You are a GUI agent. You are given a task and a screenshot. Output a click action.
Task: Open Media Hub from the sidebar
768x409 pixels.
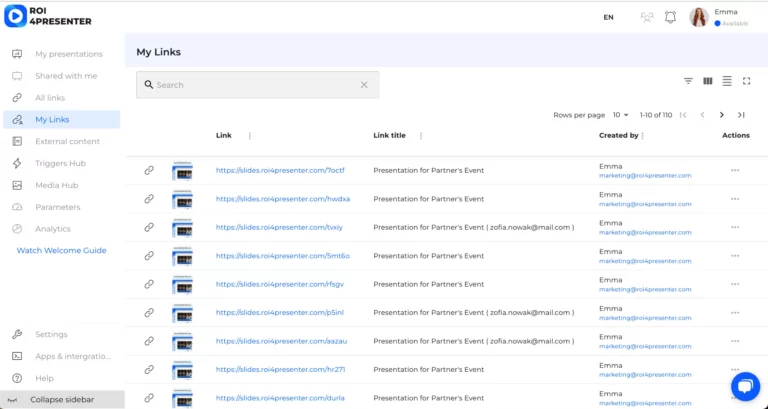pyautogui.click(x=56, y=185)
